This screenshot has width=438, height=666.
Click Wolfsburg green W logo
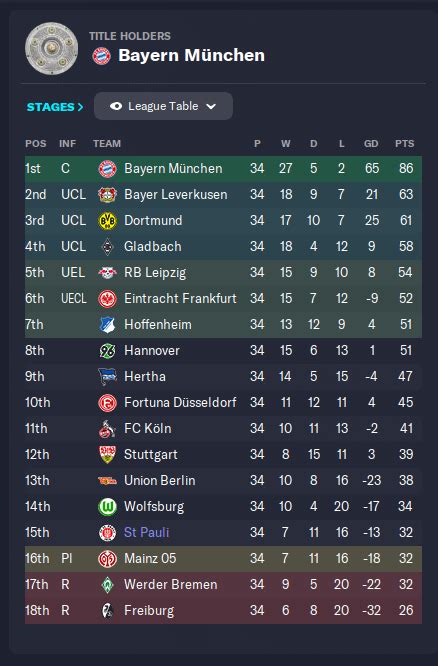pos(107,507)
